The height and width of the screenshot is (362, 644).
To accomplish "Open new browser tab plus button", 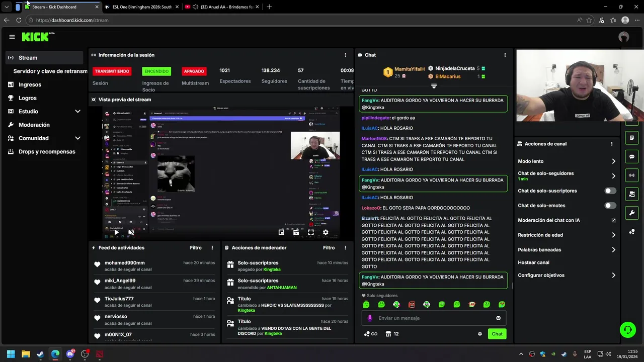I will tap(269, 7).
